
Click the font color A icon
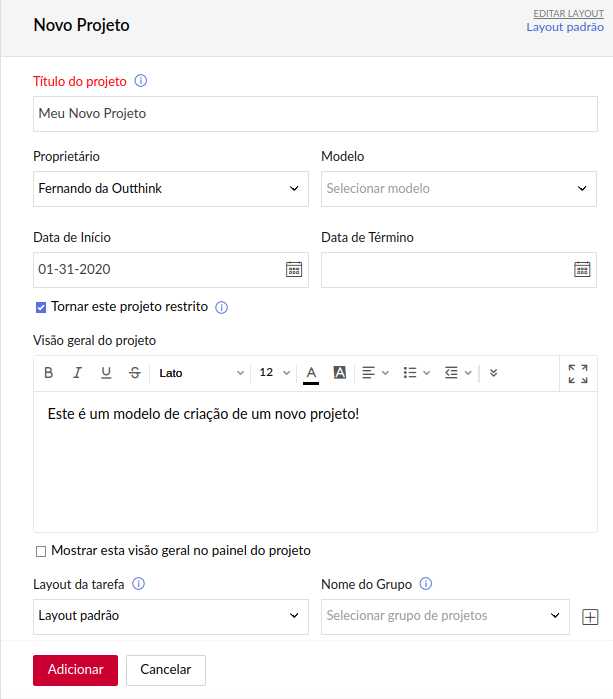click(311, 374)
